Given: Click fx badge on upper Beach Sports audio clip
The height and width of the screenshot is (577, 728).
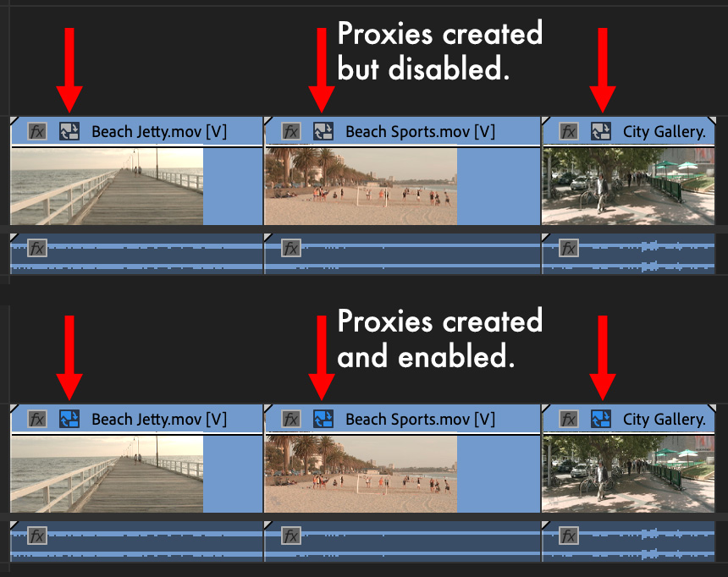Looking at the screenshot, I should 291,248.
